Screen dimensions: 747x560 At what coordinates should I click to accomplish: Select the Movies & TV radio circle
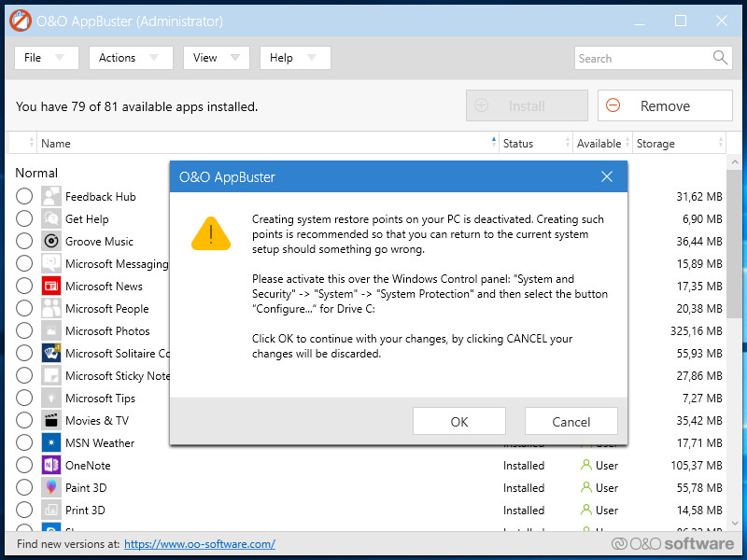coord(24,420)
